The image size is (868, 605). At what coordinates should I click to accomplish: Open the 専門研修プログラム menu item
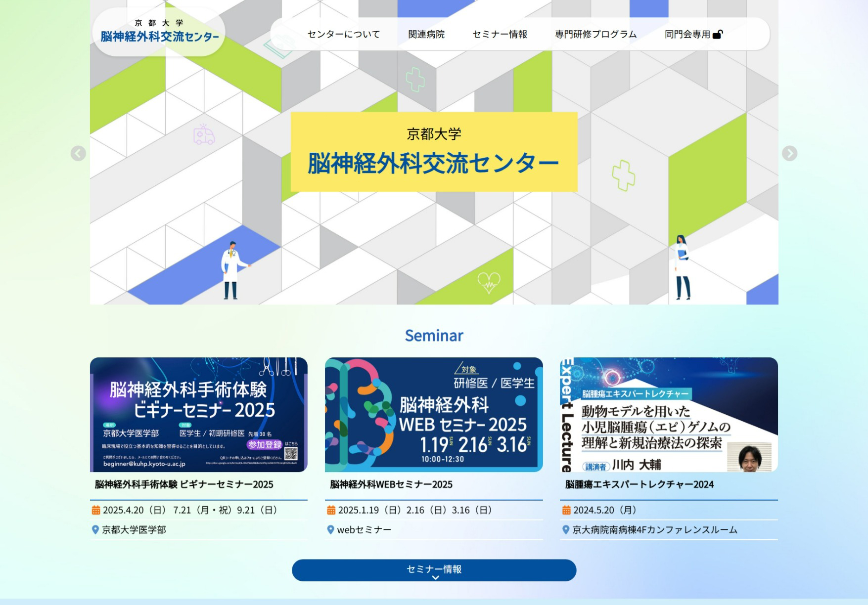pyautogui.click(x=596, y=34)
